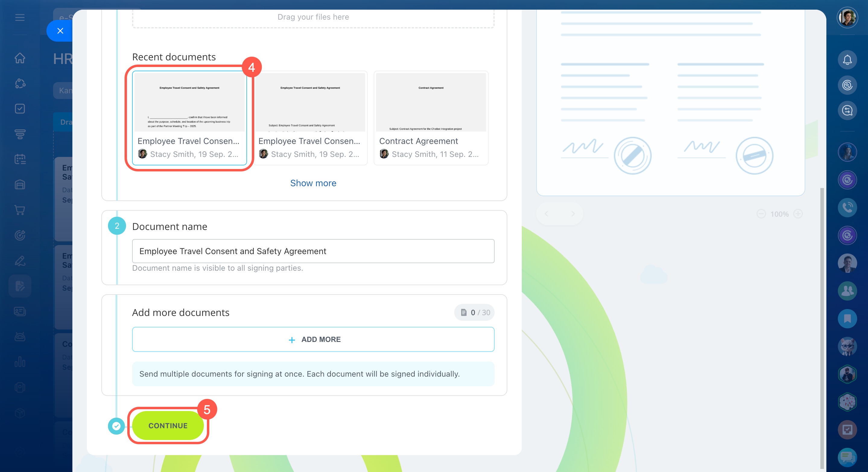This screenshot has height=472, width=868.
Task: Open the hamburger main menu
Action: click(x=20, y=17)
